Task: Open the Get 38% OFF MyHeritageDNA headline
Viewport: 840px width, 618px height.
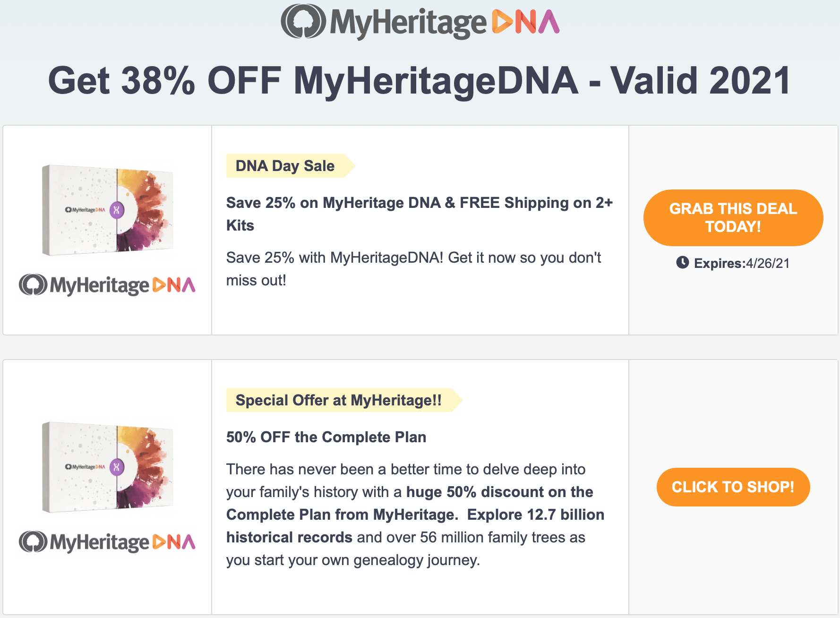Action: 420,81
